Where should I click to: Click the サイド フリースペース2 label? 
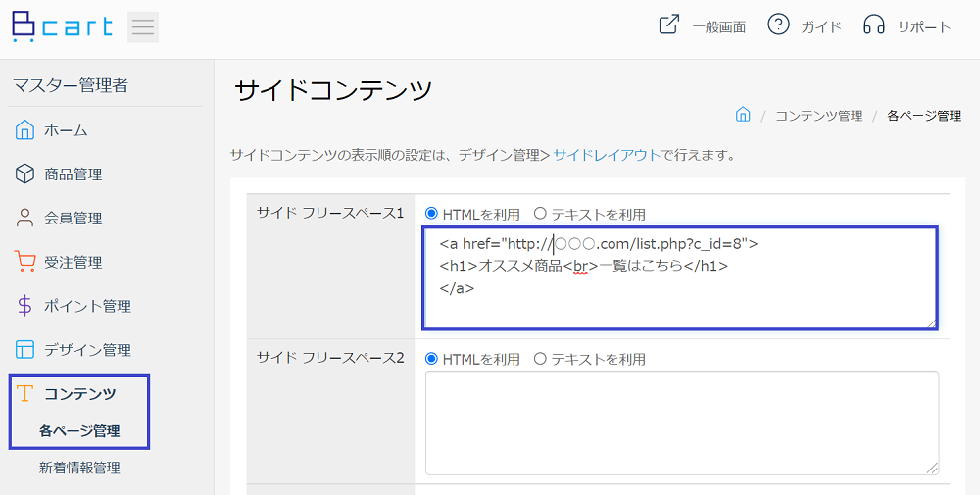tap(330, 358)
